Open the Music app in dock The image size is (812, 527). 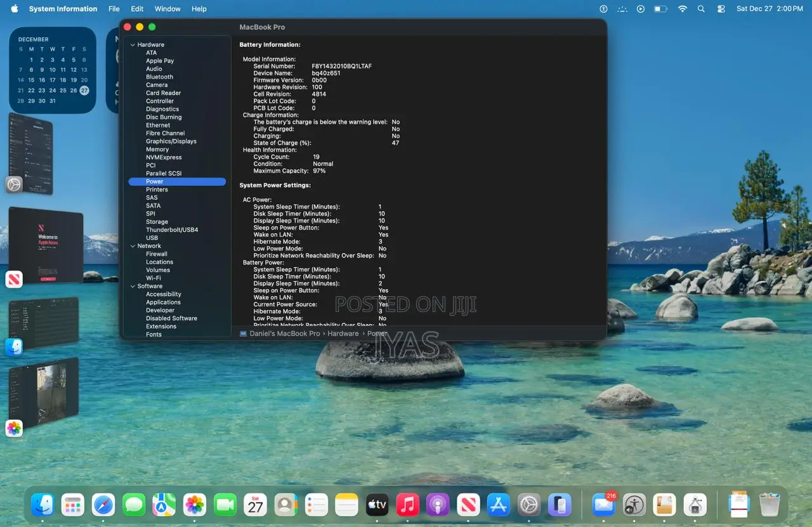click(407, 505)
